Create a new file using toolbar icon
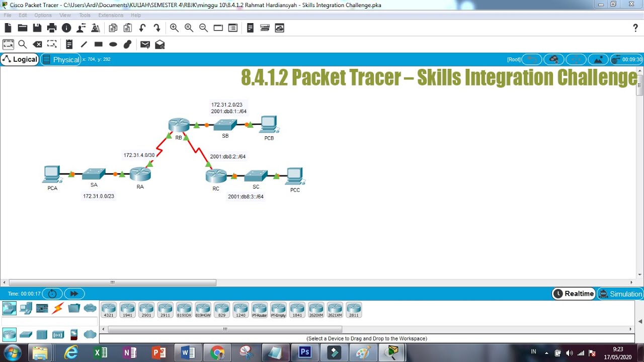This screenshot has width=644, height=362. pos(8,28)
